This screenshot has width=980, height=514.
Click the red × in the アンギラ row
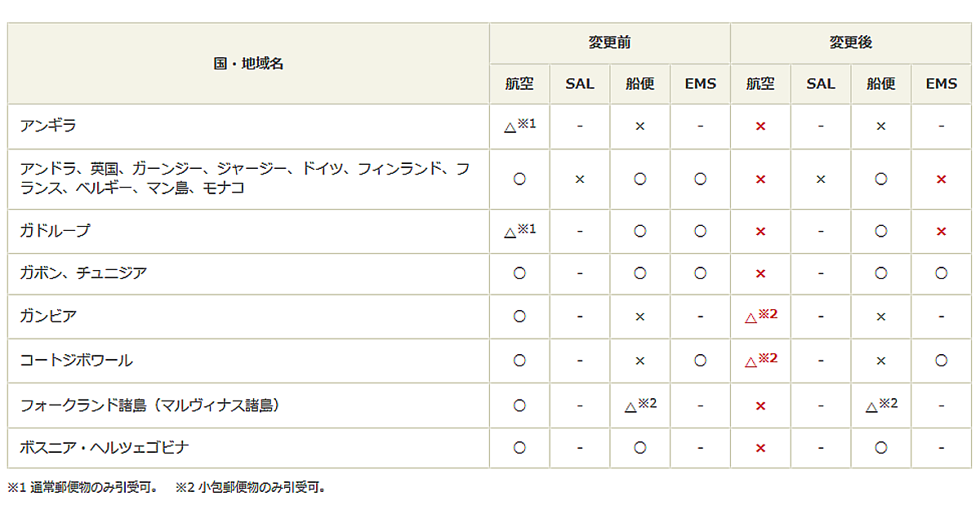click(x=760, y=126)
